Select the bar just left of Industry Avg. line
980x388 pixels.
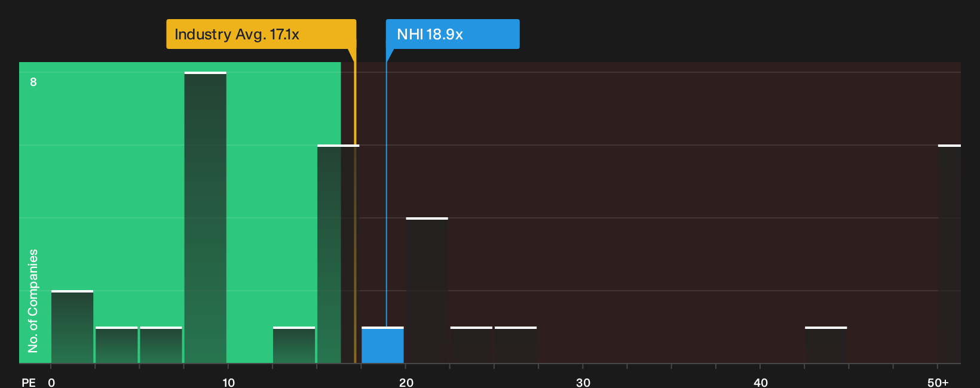click(x=338, y=254)
